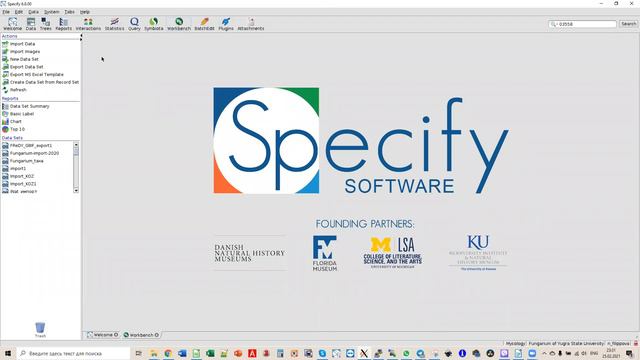The height and width of the screenshot is (360, 640).
Task: Select the Fungarium-import-2020 data set
Action: click(31, 153)
